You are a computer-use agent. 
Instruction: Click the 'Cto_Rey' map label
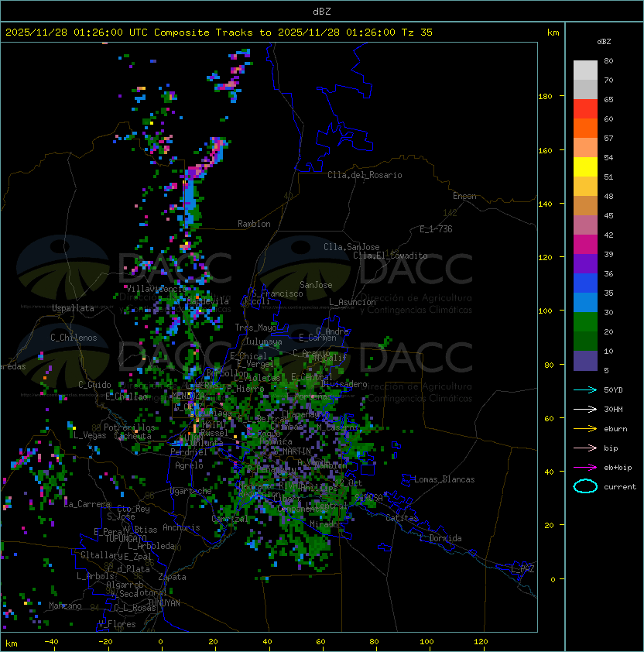[x=133, y=509]
